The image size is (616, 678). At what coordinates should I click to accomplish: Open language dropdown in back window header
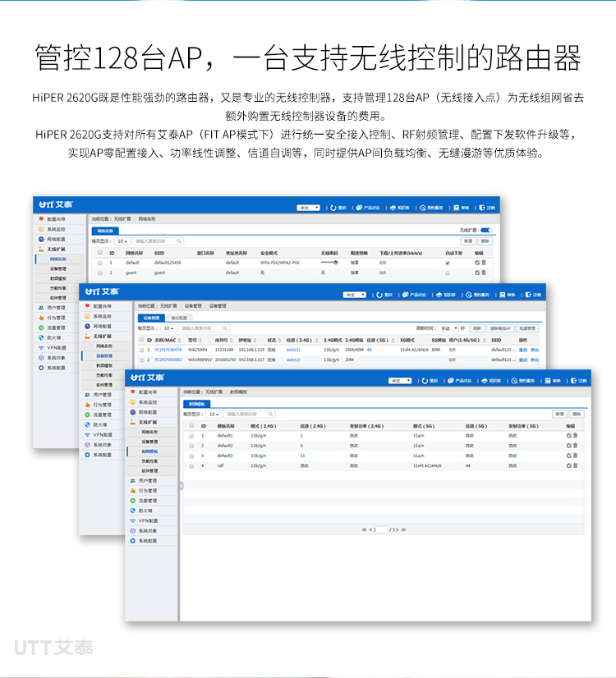coord(308,208)
